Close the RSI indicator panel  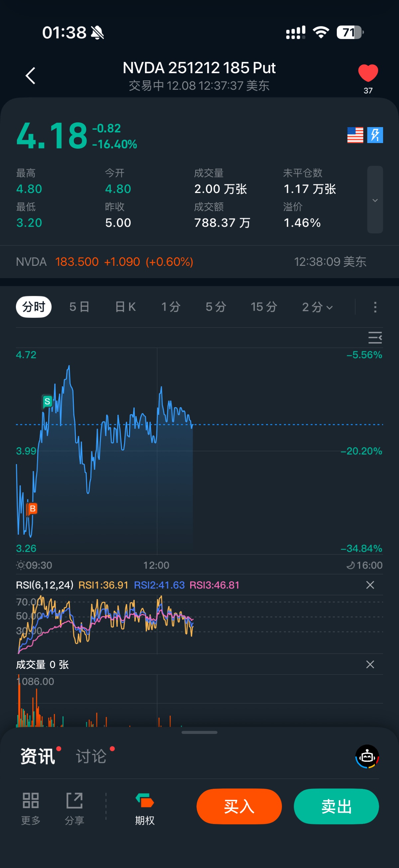coord(370,585)
